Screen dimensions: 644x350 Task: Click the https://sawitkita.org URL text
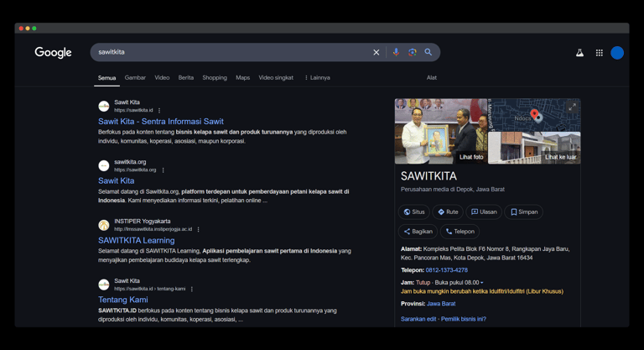tap(135, 170)
